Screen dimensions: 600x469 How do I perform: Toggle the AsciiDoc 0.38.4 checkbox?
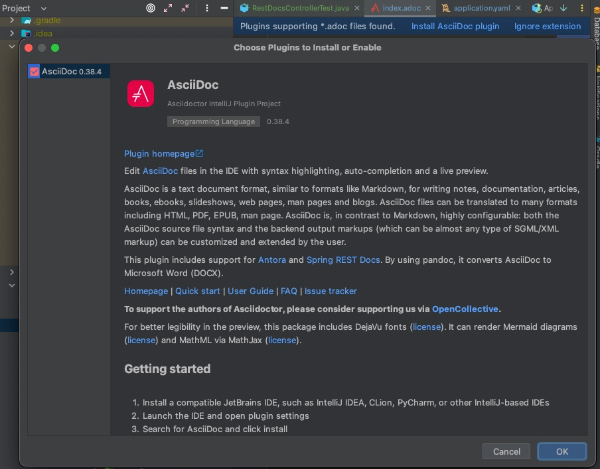(x=34, y=72)
